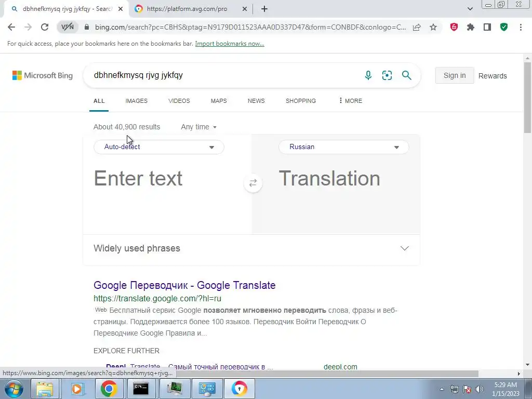
Task: Open the VPN toggle in address bar
Action: pos(68,27)
